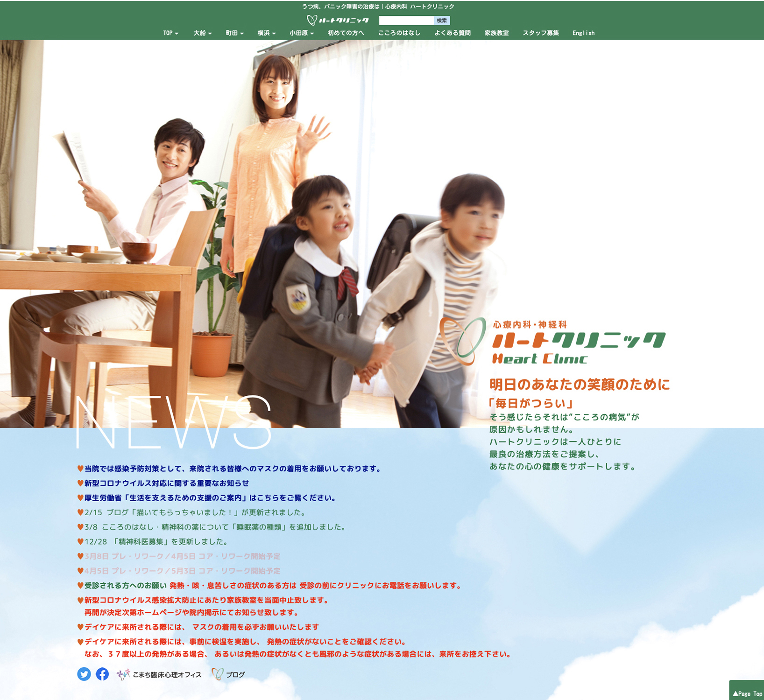Open 新型コロナウイルス対応に関する重要なお知らせ

click(166, 483)
